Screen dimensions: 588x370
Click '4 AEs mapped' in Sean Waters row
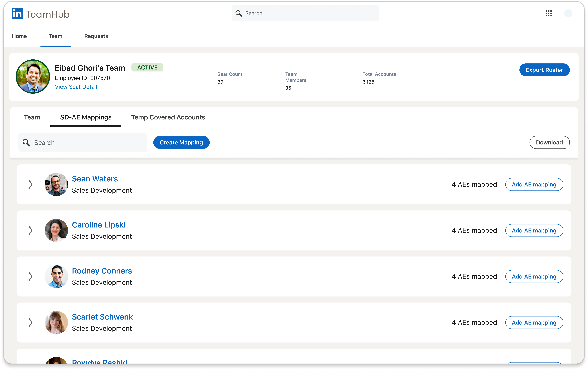(x=474, y=184)
